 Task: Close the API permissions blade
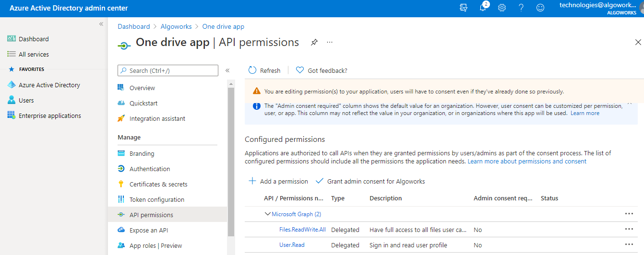point(638,42)
